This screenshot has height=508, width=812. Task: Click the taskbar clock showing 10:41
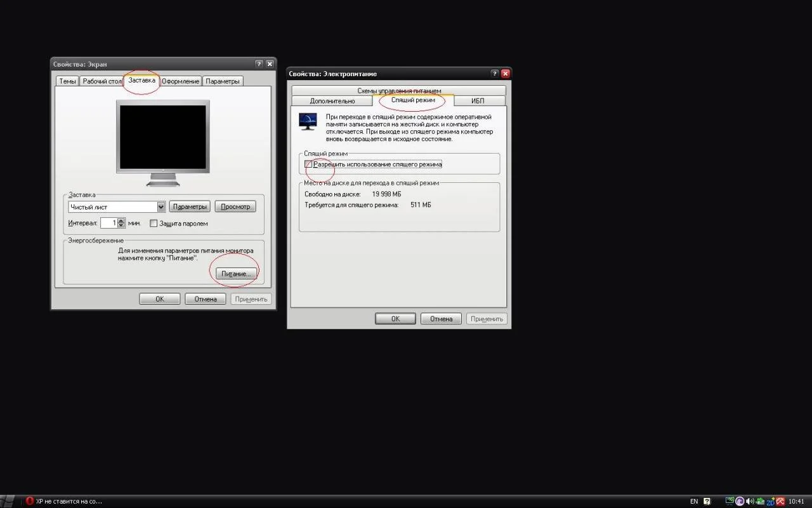pos(796,501)
